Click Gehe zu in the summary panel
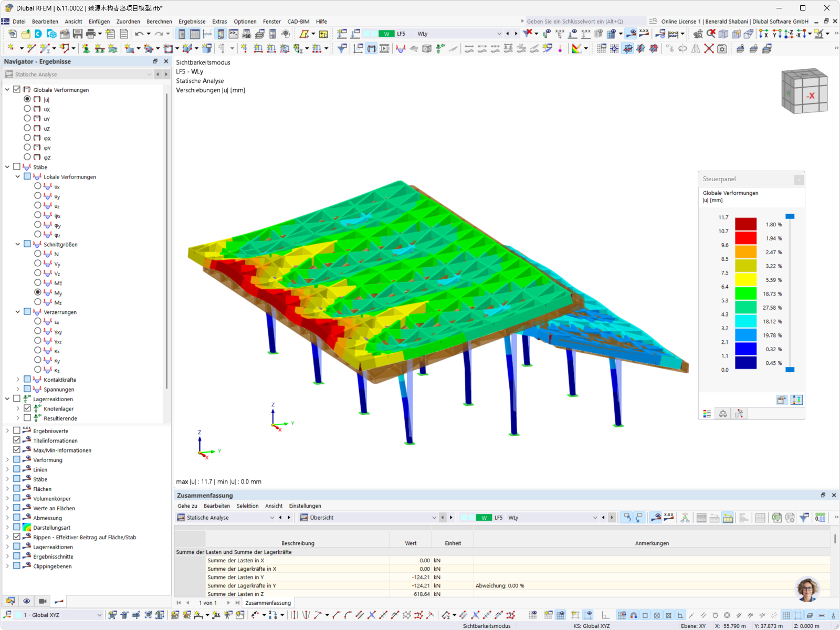 187,506
